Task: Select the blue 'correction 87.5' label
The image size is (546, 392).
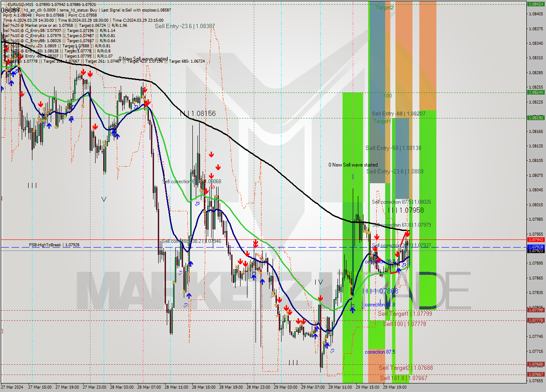Action: [x=380, y=352]
